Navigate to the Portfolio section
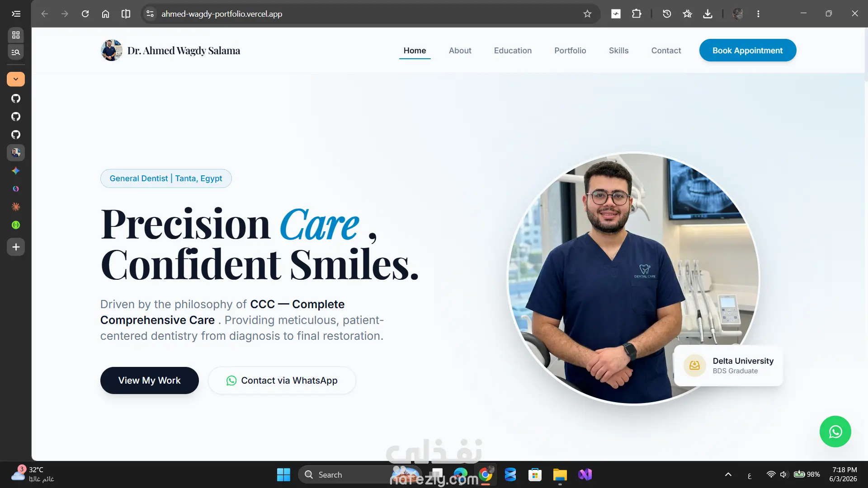This screenshot has height=488, width=868. 570,51
